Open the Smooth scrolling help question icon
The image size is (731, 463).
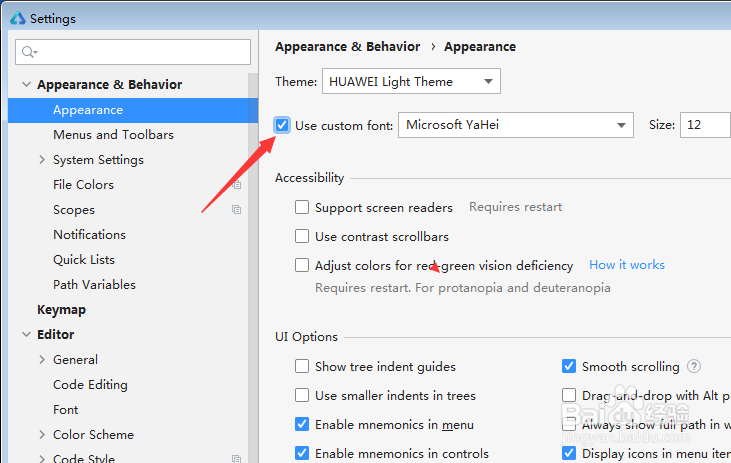coord(694,366)
